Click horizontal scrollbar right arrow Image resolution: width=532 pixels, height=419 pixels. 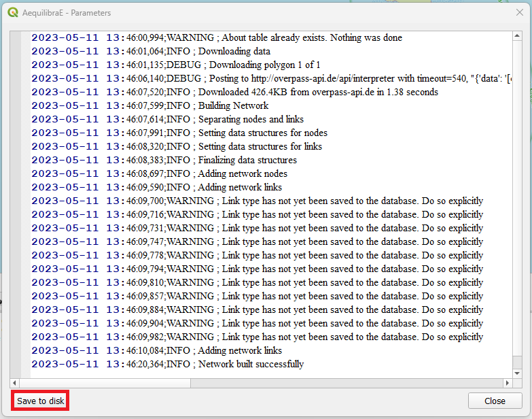508,383
